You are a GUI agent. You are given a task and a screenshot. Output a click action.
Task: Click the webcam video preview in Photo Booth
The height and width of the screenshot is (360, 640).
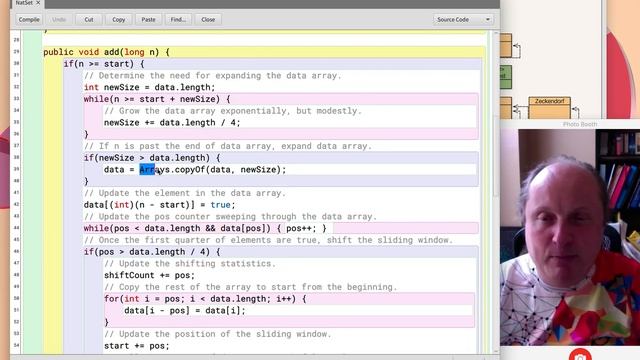(x=570, y=238)
